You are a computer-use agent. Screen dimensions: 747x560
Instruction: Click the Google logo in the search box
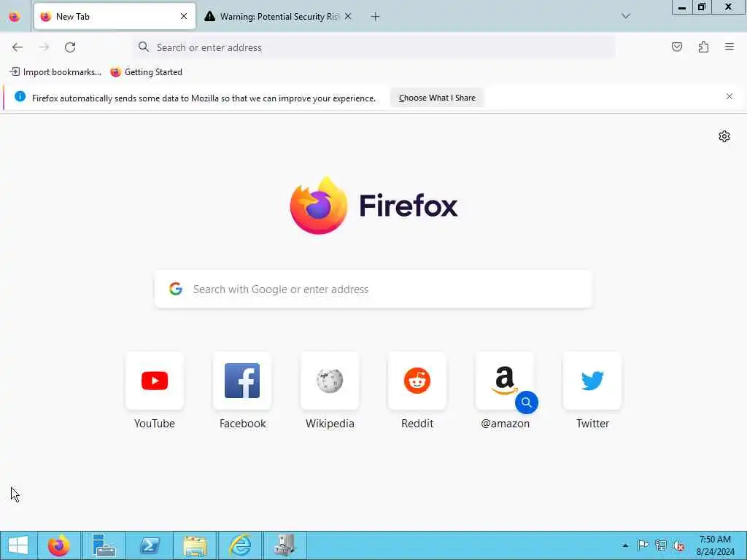176,289
